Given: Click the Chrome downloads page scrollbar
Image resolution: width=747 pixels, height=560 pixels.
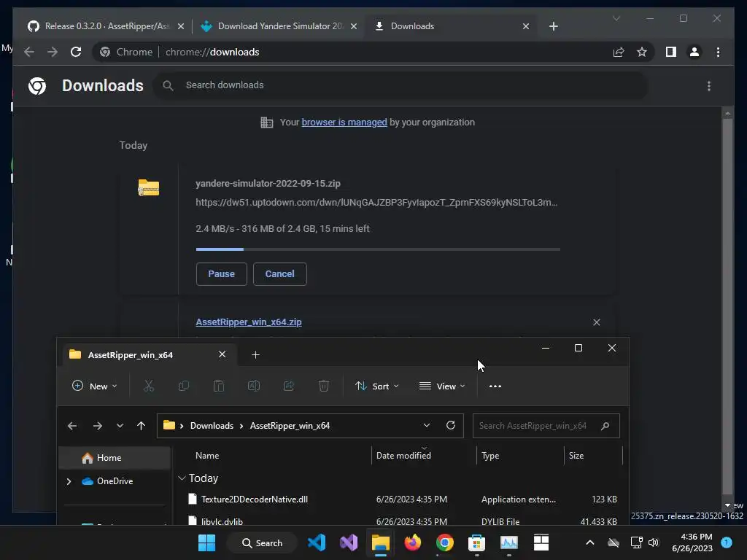Looking at the screenshot, I should (x=727, y=305).
